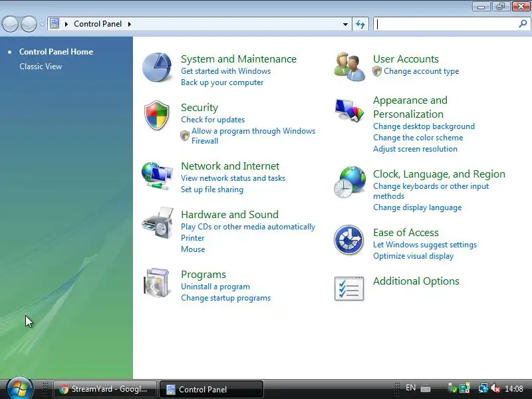The height and width of the screenshot is (399, 532).
Task: Open Play CDs or other media automatically
Action: click(248, 227)
